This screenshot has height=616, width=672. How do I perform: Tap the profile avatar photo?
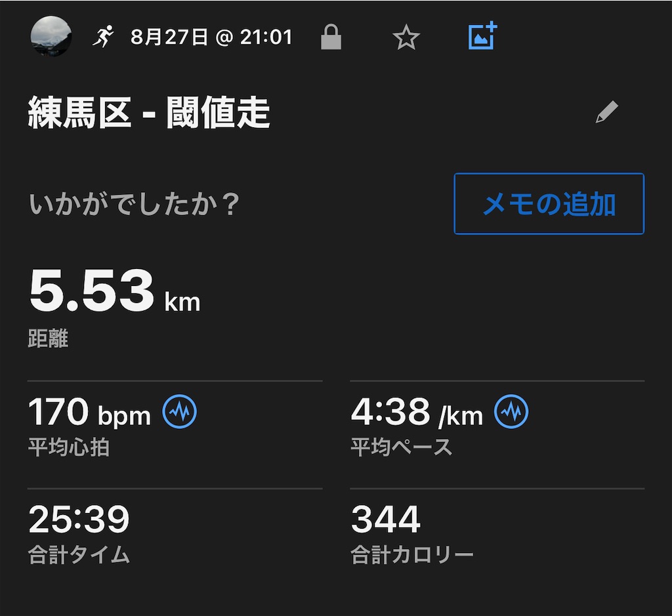(51, 37)
